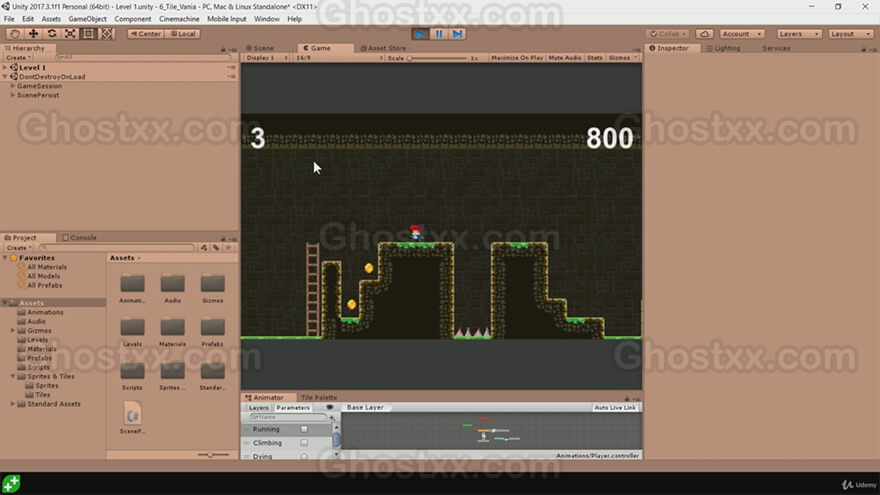
Task: Open the Levels folder thumbnail
Action: tap(132, 327)
